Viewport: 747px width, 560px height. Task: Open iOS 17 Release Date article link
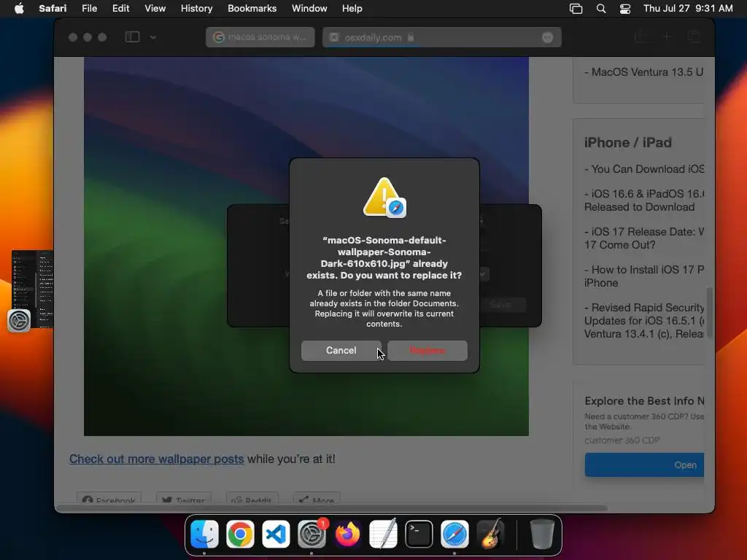coord(644,238)
